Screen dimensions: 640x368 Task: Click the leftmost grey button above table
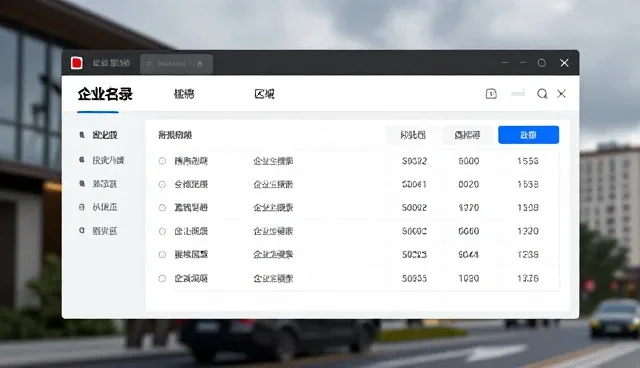pyautogui.click(x=413, y=135)
